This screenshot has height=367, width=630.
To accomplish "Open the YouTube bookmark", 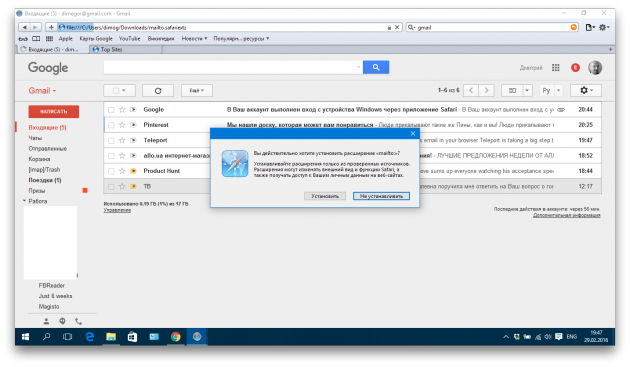I will pyautogui.click(x=129, y=39).
